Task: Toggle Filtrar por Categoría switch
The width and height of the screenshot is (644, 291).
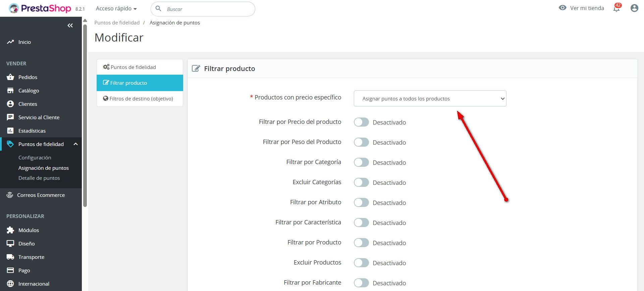Action: [361, 162]
